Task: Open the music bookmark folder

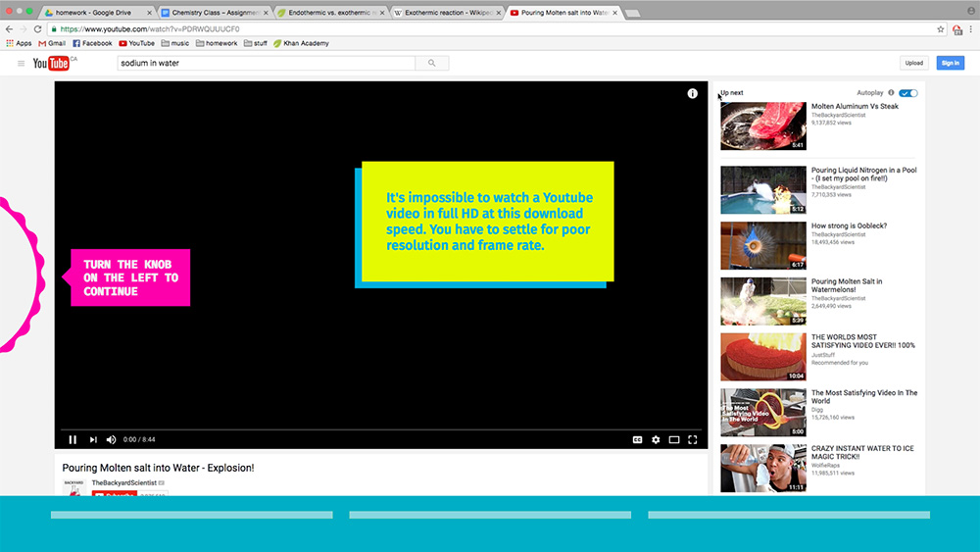Action: point(175,43)
